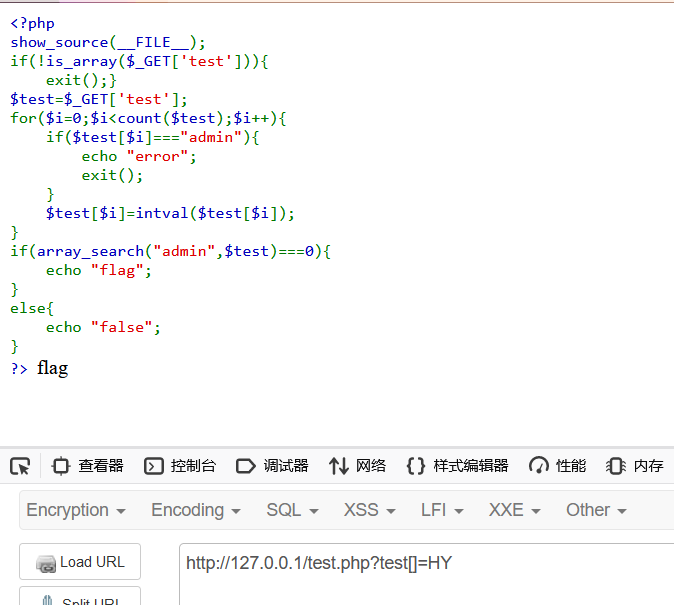This screenshot has width=674, height=605.
Task: Open the Console (控制台) panel
Action: pyautogui.click(x=180, y=466)
